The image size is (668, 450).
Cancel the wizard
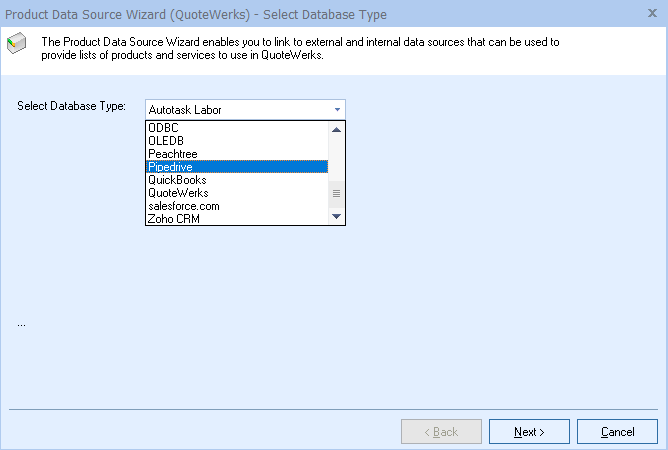pos(617,432)
